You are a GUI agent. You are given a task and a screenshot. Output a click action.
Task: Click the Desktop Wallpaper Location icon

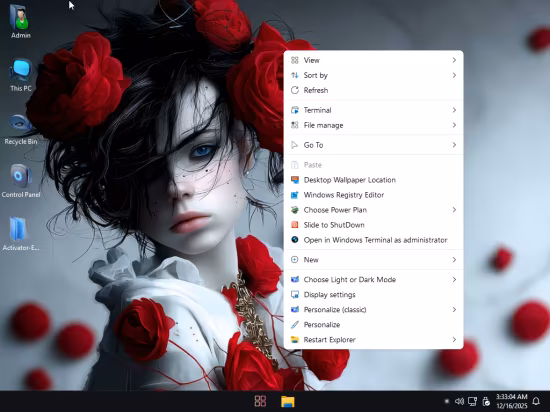click(295, 180)
